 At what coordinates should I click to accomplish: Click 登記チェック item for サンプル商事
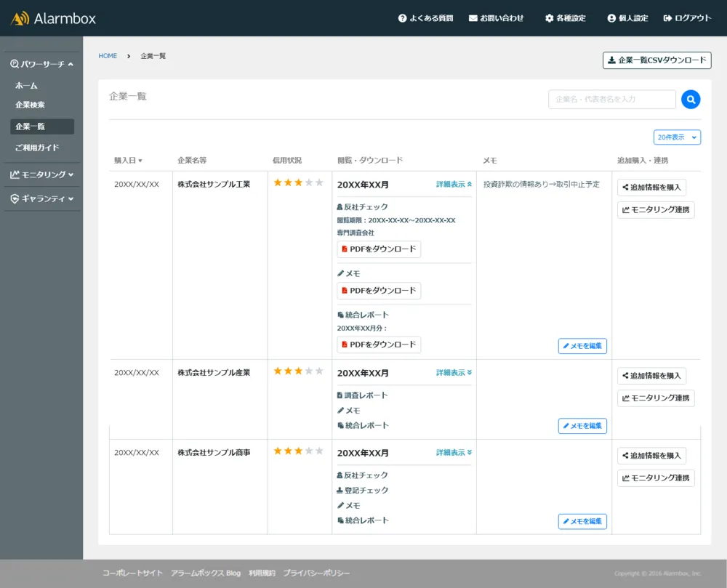click(x=362, y=490)
